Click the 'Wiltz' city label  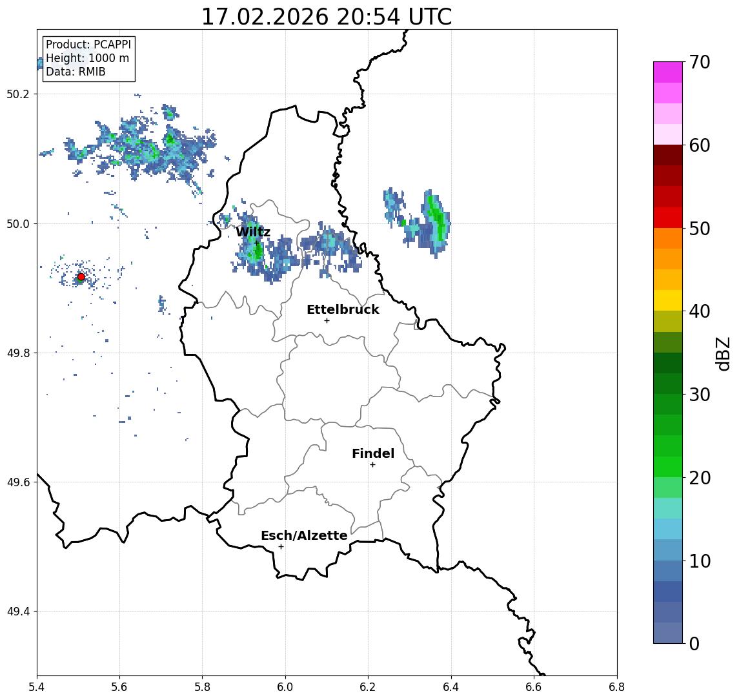tap(253, 232)
